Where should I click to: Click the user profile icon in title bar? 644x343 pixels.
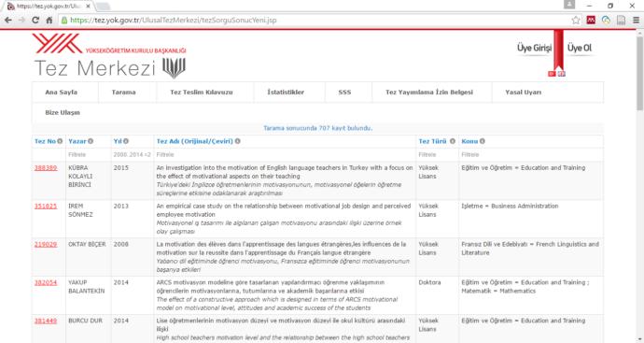pyautogui.click(x=569, y=5)
